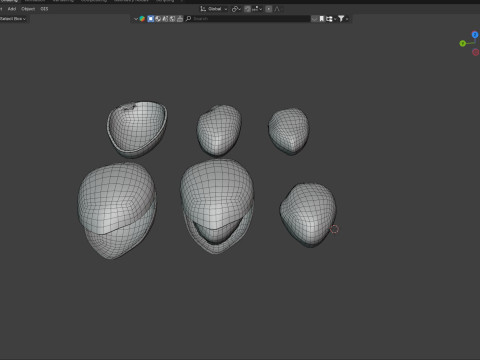The image size is (480, 360).
Task: Click the funnel filter icon
Action: [x=341, y=19]
